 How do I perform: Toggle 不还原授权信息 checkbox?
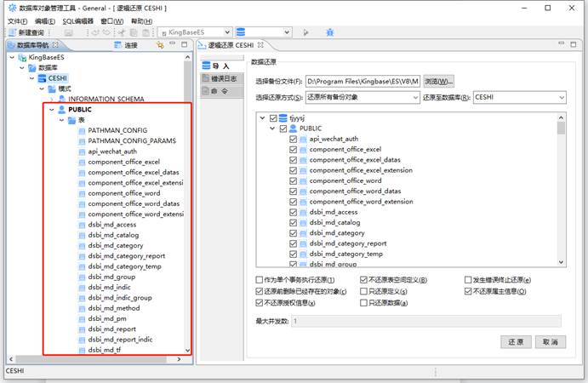260,302
